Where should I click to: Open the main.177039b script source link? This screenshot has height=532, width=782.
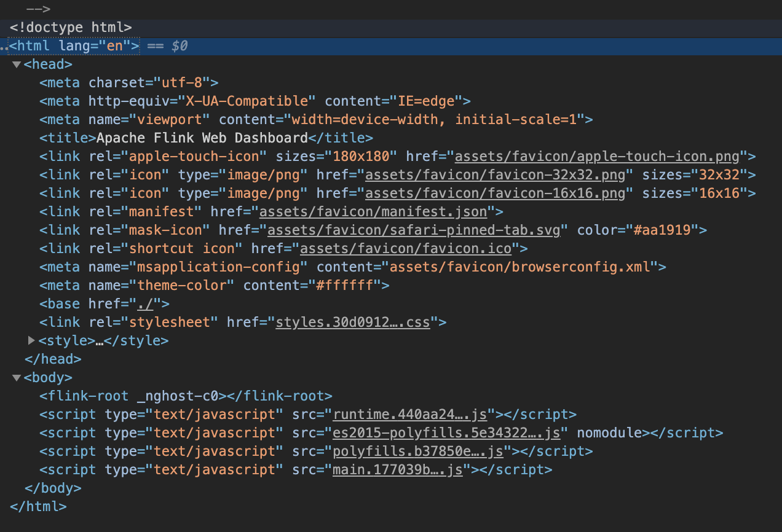click(397, 469)
